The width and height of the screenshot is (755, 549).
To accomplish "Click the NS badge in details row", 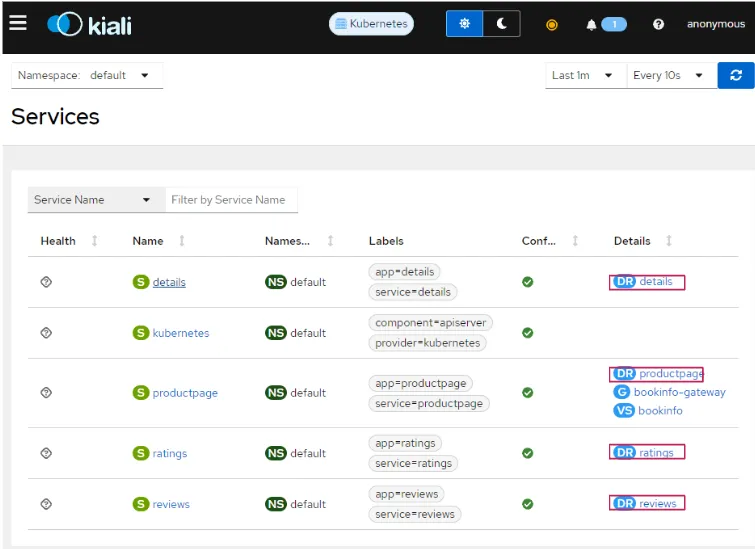I will click(276, 282).
